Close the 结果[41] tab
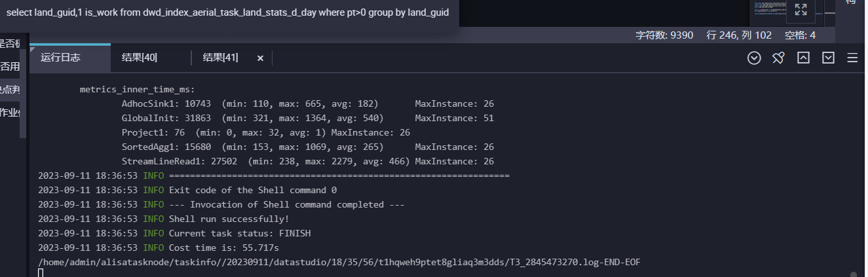The width and height of the screenshot is (868, 277). point(260,58)
